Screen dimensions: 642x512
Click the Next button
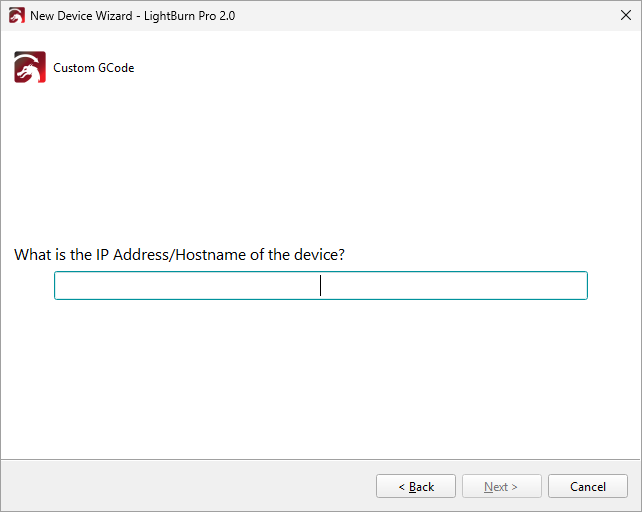pos(501,487)
